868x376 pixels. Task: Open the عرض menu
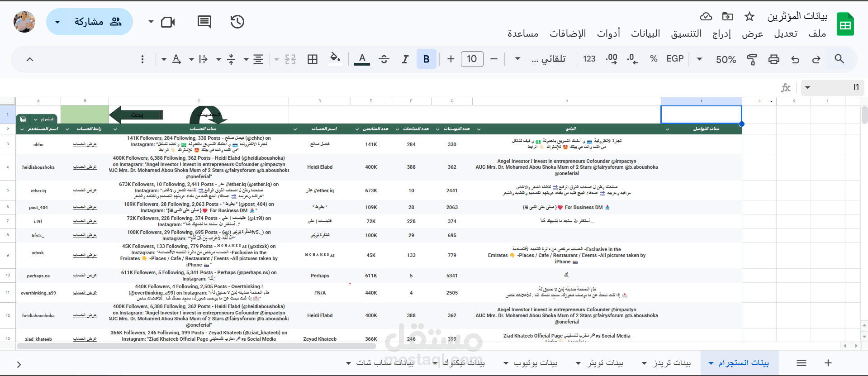point(752,33)
